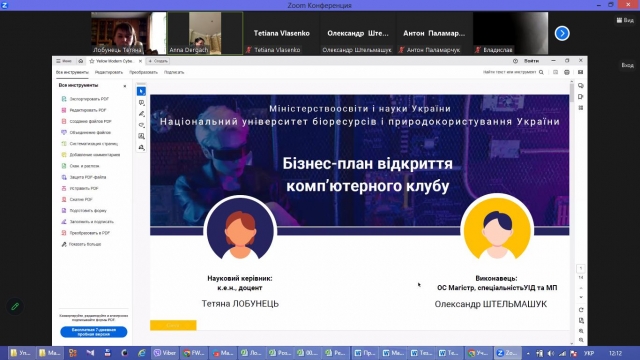Select the arrow selection tool in Acrobat
The width and height of the screenshot is (640, 360).
[141, 91]
